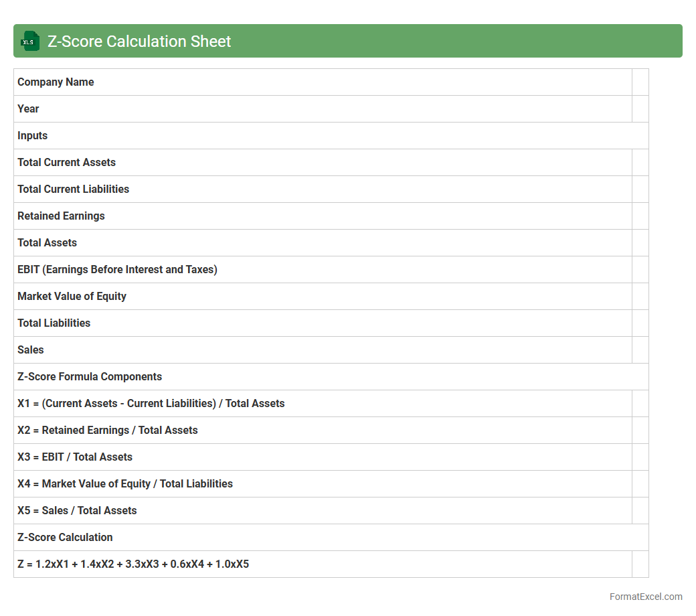Click the Total Current Assets input cell

[640, 163]
